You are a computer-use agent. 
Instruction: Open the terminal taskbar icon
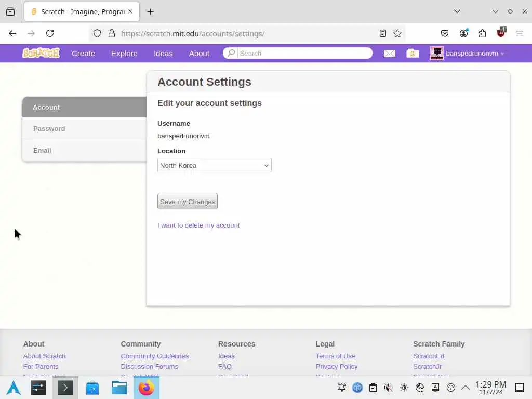point(65,388)
